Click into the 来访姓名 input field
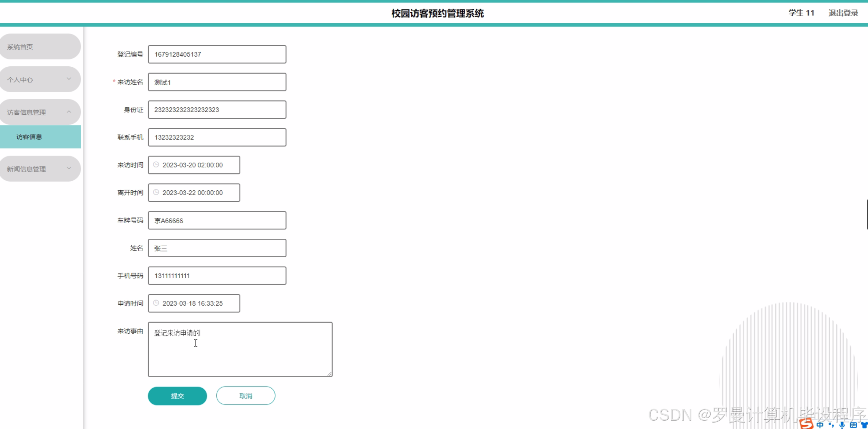Viewport: 868px width, 429px height. coord(217,82)
